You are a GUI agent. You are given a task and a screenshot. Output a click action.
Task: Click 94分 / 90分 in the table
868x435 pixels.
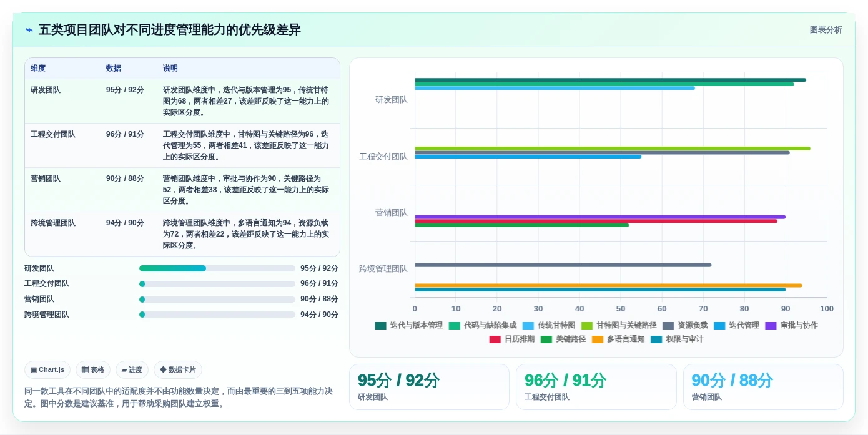pyautogui.click(x=125, y=223)
